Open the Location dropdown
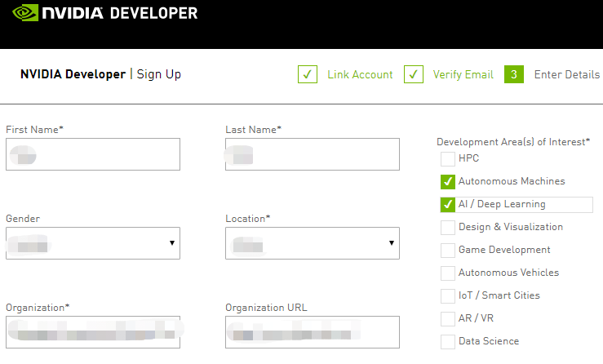 pos(313,243)
